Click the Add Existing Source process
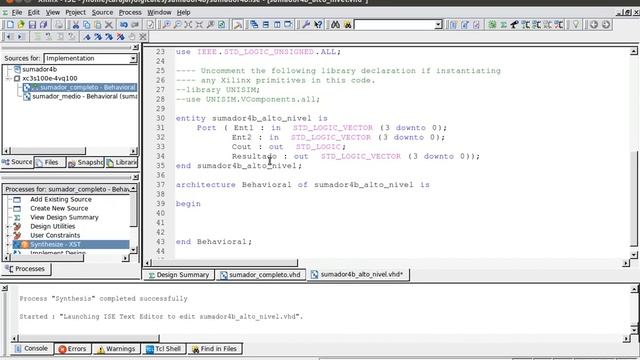This screenshot has width=640, height=360. point(61,199)
